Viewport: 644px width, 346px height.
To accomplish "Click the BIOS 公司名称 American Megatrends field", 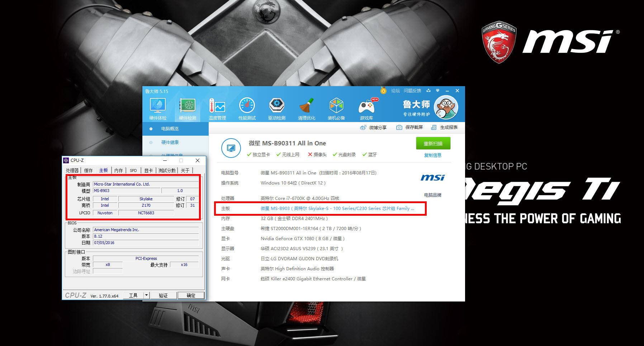I will coord(146,230).
